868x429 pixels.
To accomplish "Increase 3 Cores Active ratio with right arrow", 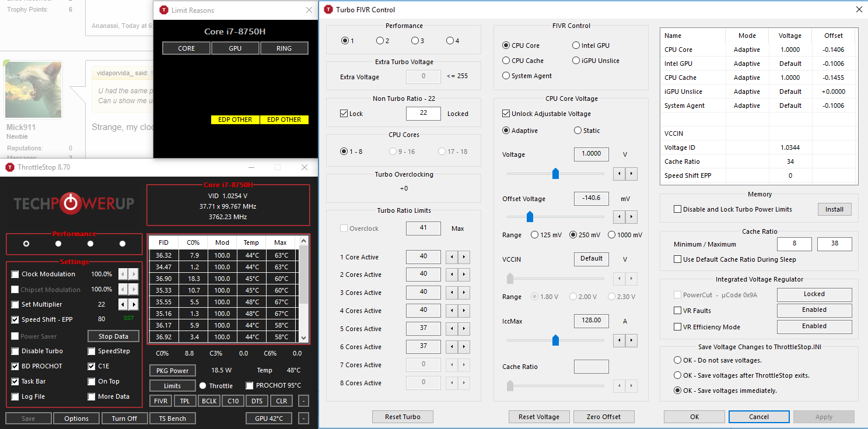I will click(464, 293).
